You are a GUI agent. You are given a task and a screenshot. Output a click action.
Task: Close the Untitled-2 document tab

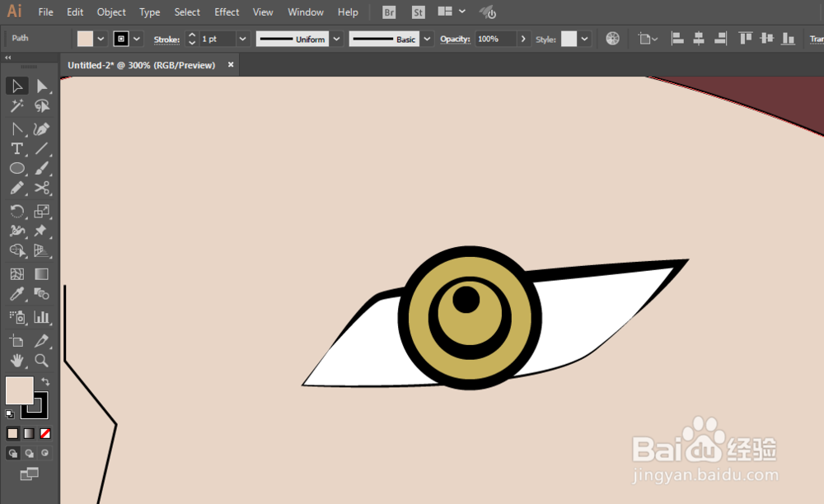click(x=231, y=64)
